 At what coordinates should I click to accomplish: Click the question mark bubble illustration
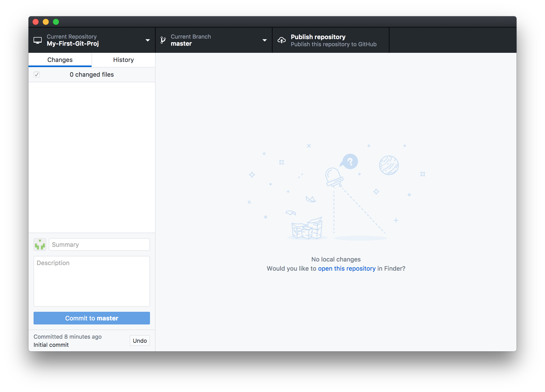point(350,161)
